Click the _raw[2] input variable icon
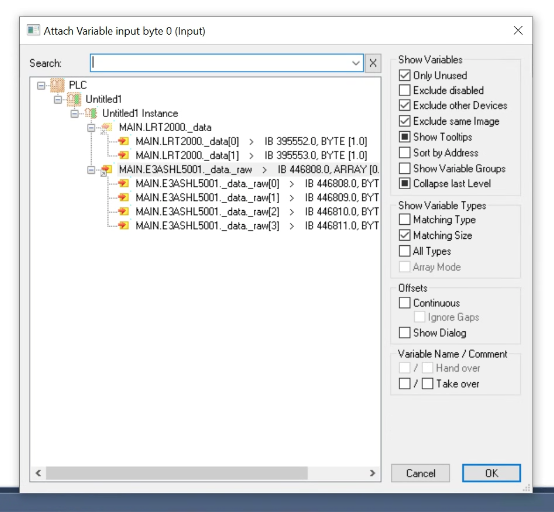This screenshot has height=512, width=554. [x=123, y=212]
